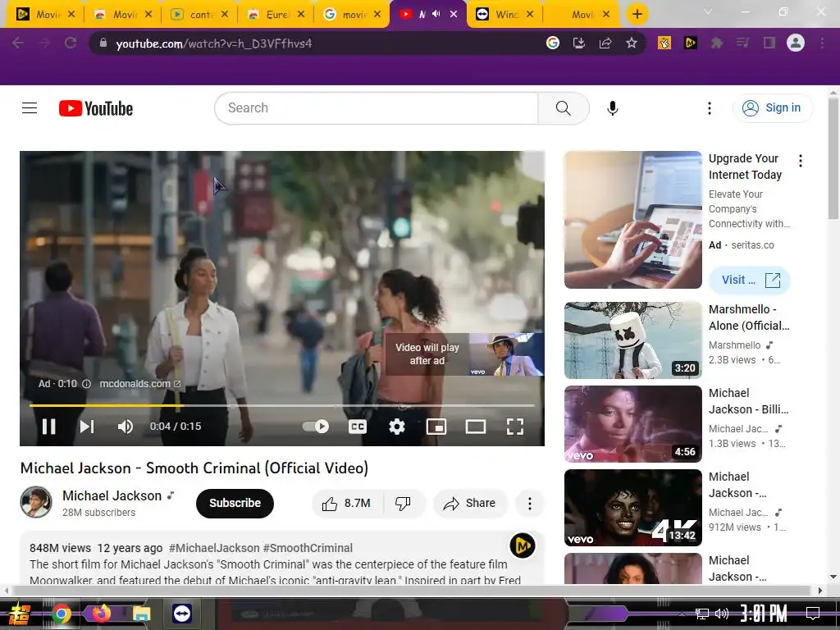Open the tab search chevron in the title bar
The image size is (840, 630).
click(708, 11)
